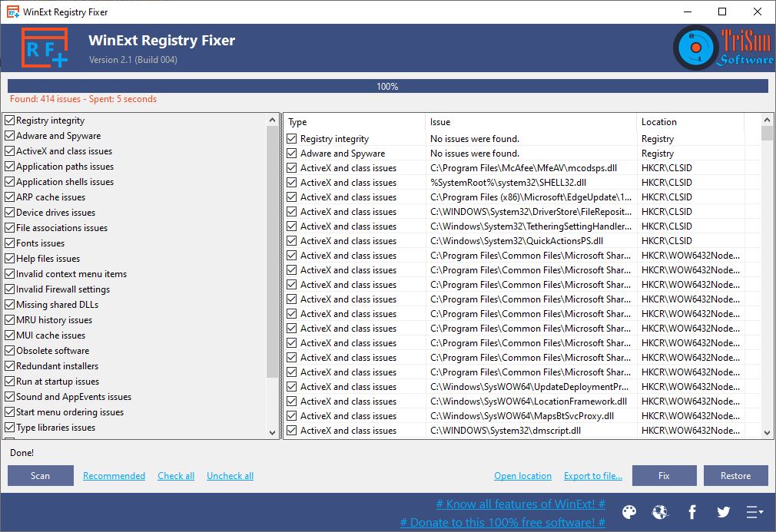Click the small app icon in the title bar
The image size is (776, 532).
(x=13, y=12)
